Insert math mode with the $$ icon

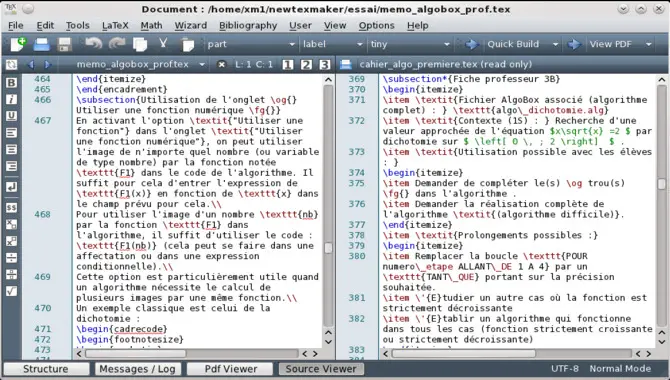click(12, 208)
